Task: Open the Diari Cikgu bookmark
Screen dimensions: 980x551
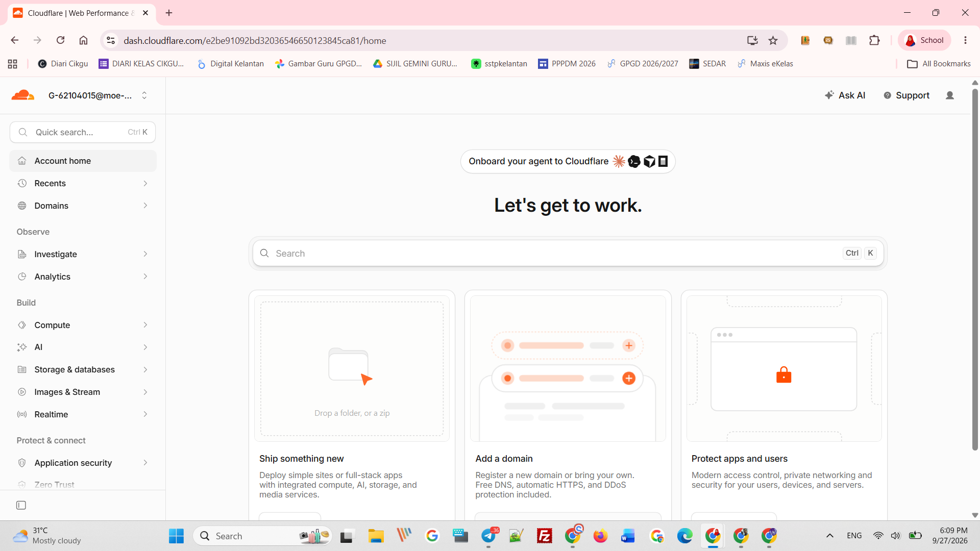Action: [x=63, y=64]
